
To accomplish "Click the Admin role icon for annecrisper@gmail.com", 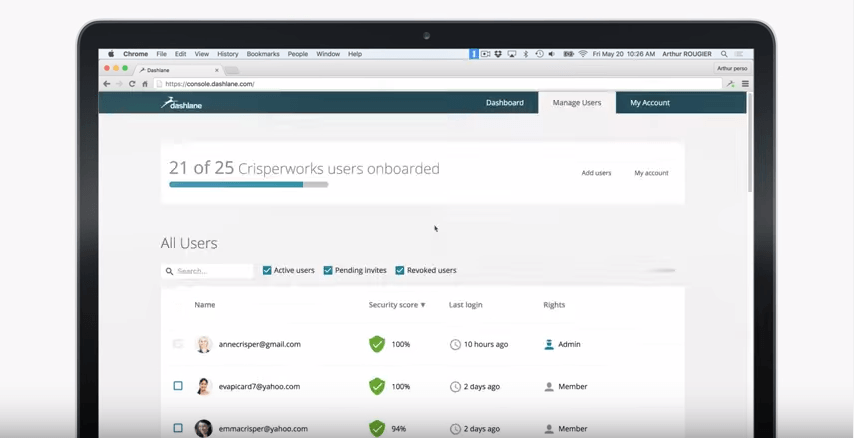I will pyautogui.click(x=549, y=344).
